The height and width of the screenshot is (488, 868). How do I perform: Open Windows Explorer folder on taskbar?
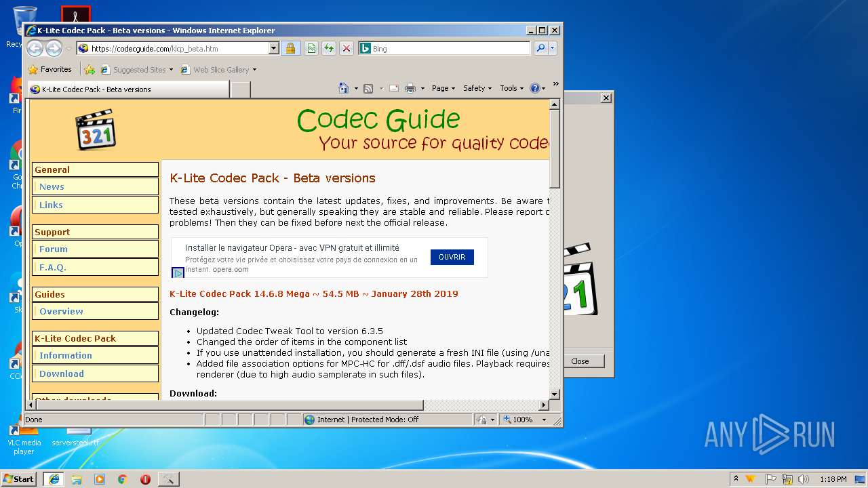[x=77, y=479]
